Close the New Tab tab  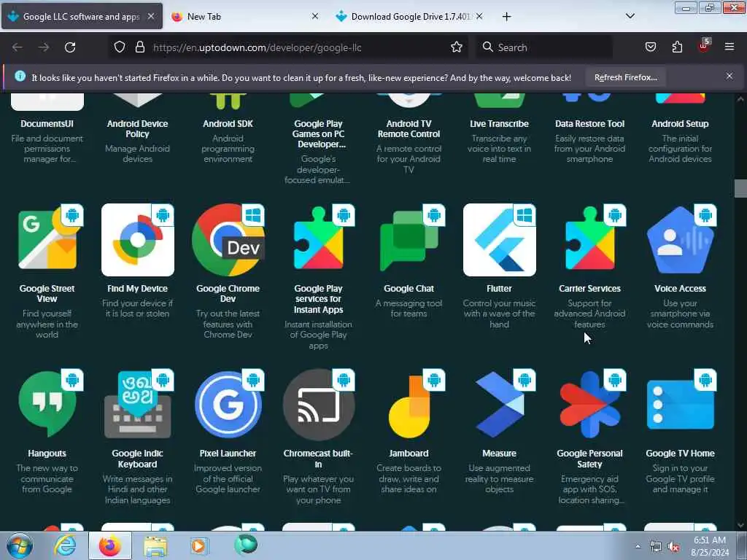tap(315, 16)
